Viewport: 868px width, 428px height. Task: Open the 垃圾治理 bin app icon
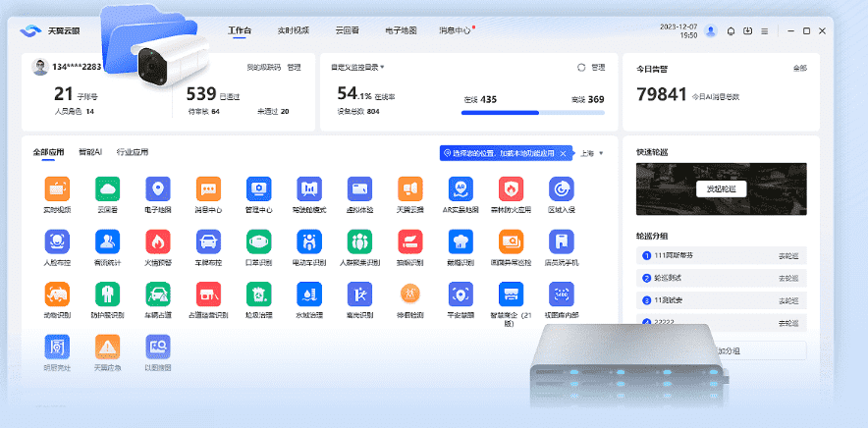pos(258,294)
